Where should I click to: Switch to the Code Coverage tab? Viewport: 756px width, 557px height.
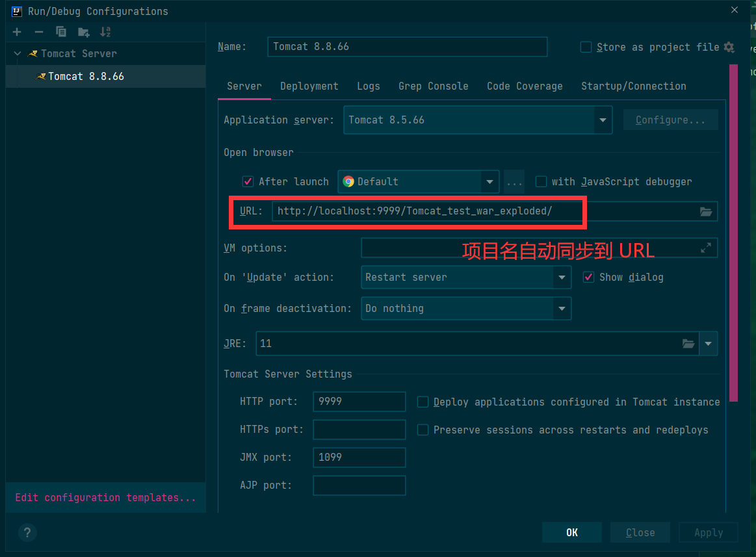click(x=525, y=86)
